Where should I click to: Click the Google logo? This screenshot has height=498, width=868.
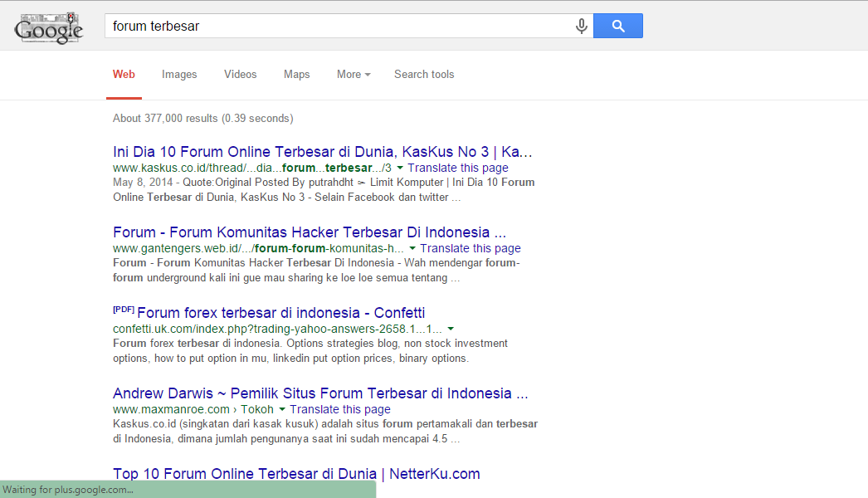pos(49,27)
